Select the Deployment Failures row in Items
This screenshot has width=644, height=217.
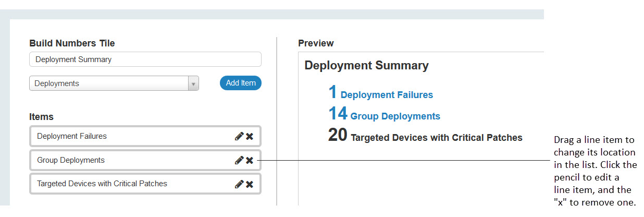click(130, 136)
